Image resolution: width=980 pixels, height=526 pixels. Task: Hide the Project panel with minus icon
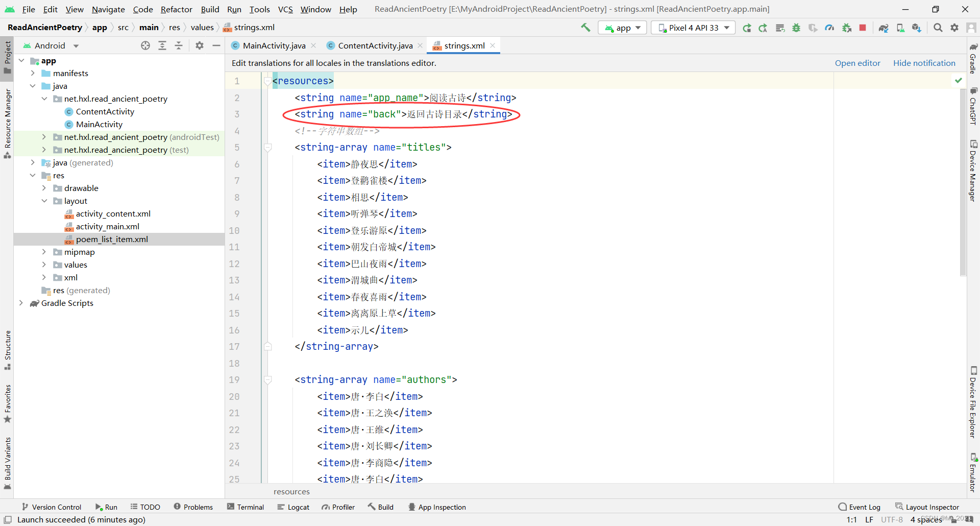(x=216, y=45)
